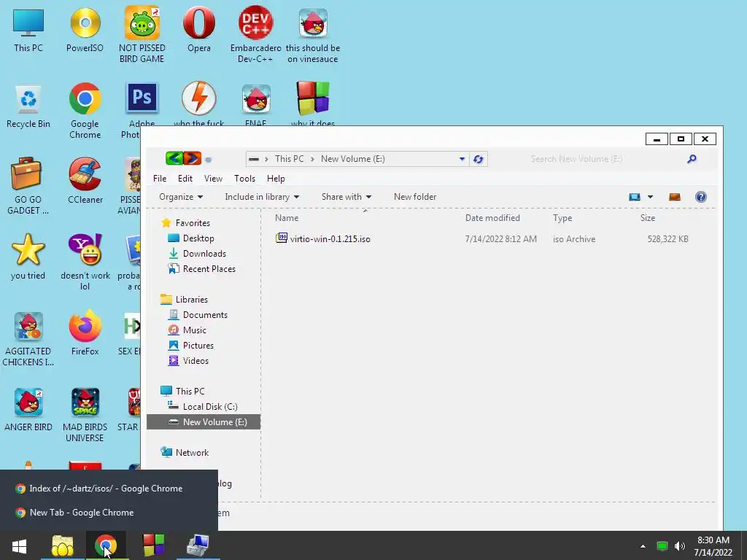The width and height of the screenshot is (747, 560).
Task: Select Desktop in Favorites
Action: 193,238
